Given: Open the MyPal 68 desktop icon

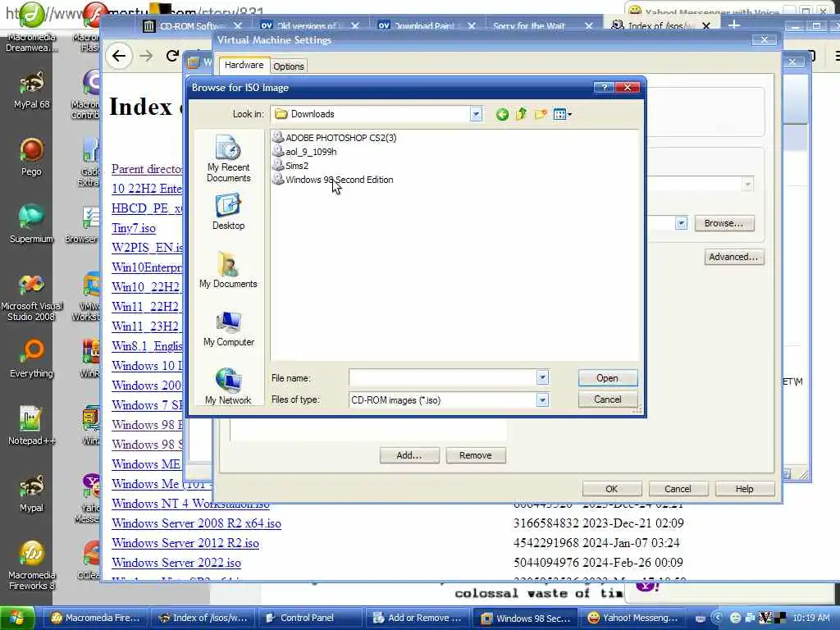Looking at the screenshot, I should click(32, 91).
